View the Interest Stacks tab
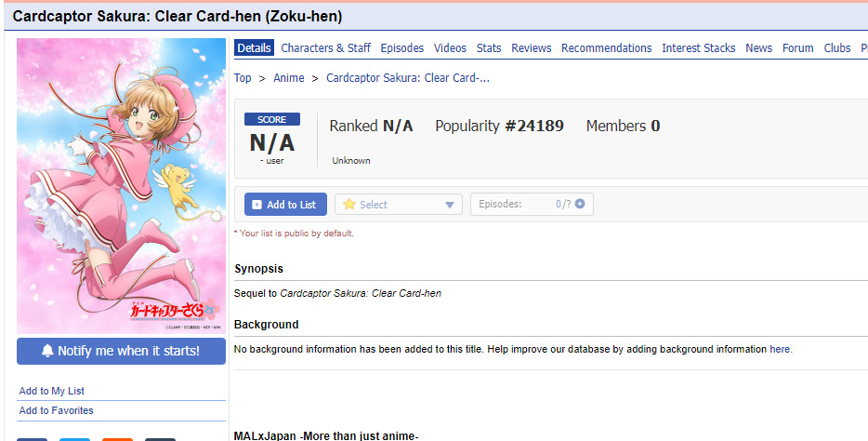This screenshot has width=868, height=441. [698, 48]
